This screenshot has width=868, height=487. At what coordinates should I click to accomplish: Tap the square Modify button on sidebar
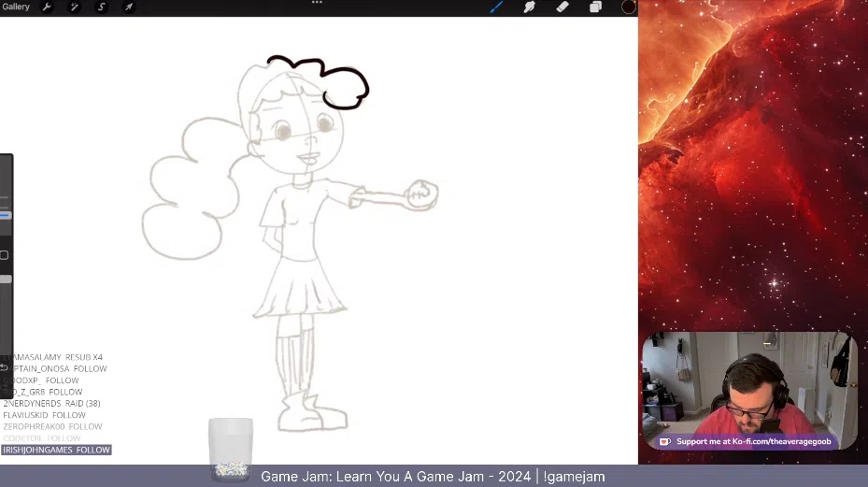coord(5,255)
